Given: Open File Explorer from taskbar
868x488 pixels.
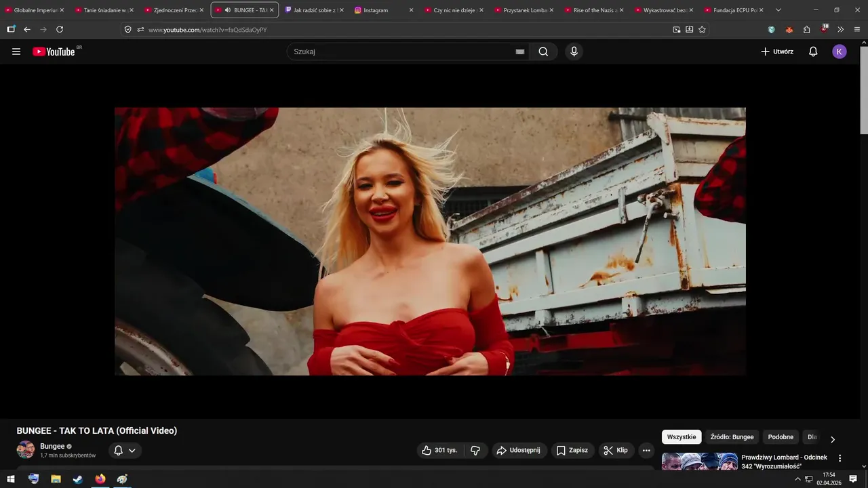Looking at the screenshot, I should (56, 479).
